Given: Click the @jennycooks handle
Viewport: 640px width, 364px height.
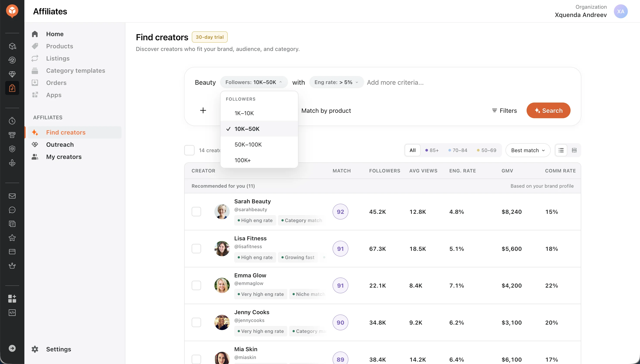Looking at the screenshot, I should click(249, 320).
